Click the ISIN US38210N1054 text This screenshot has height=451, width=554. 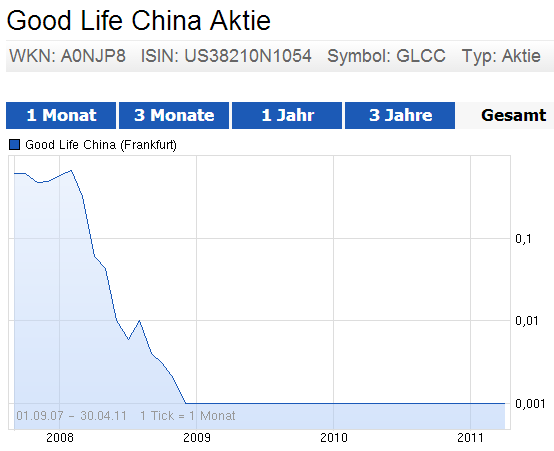point(226,56)
